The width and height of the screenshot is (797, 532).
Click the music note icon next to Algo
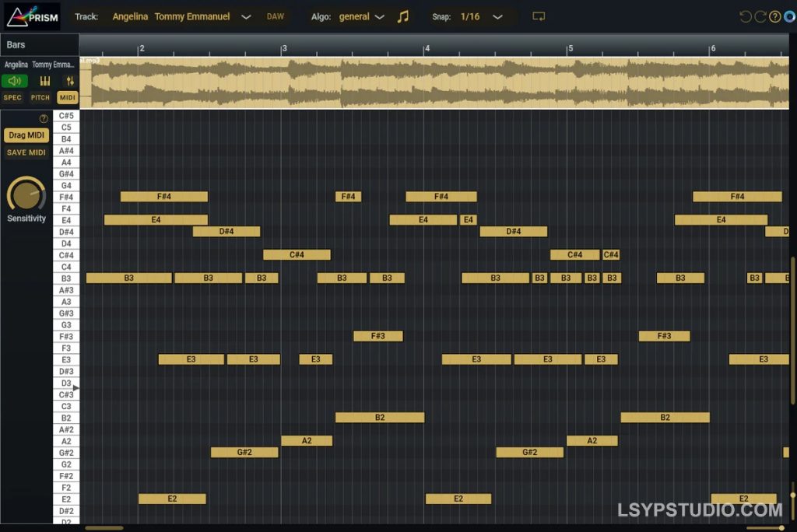[402, 16]
